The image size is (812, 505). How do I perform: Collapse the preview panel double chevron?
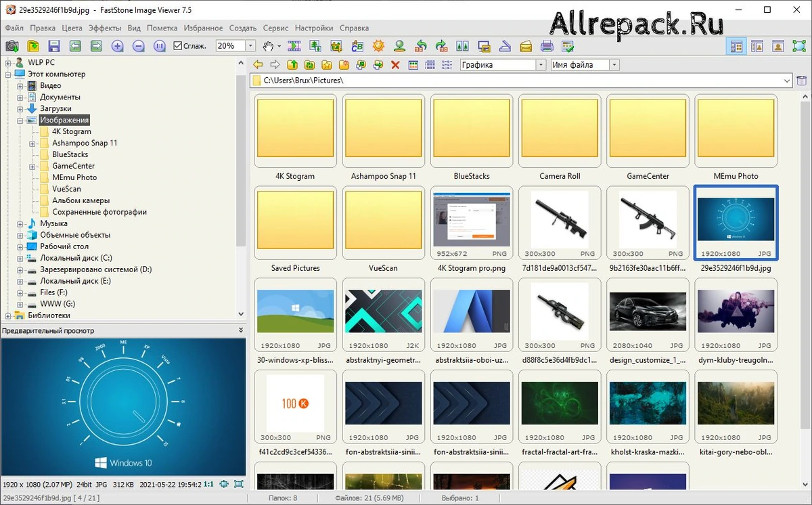[x=241, y=330]
